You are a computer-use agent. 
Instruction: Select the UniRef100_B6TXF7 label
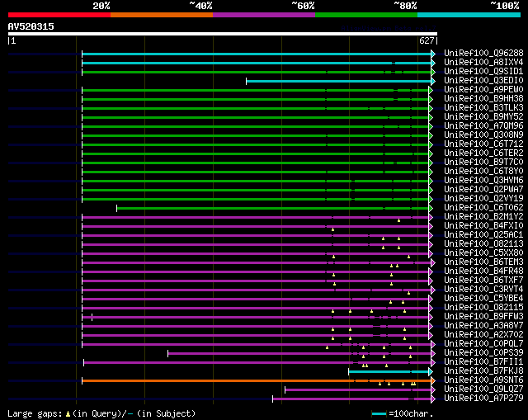(483, 281)
